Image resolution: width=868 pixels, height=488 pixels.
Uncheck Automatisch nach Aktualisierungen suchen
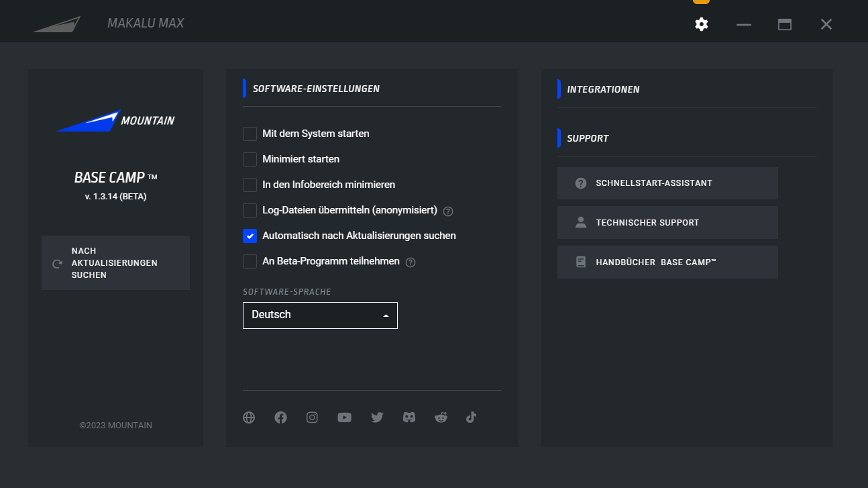(250, 236)
